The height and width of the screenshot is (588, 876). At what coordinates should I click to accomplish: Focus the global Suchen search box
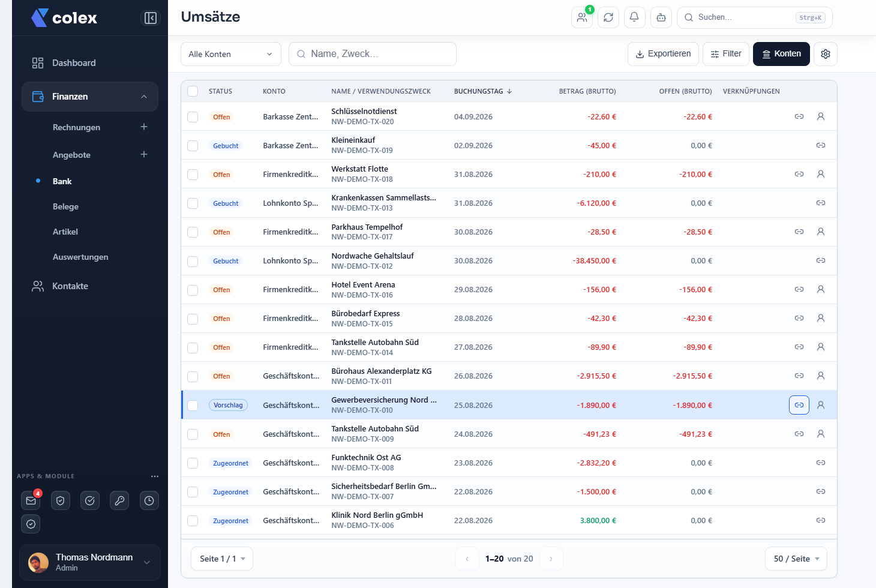pyautogui.click(x=755, y=17)
